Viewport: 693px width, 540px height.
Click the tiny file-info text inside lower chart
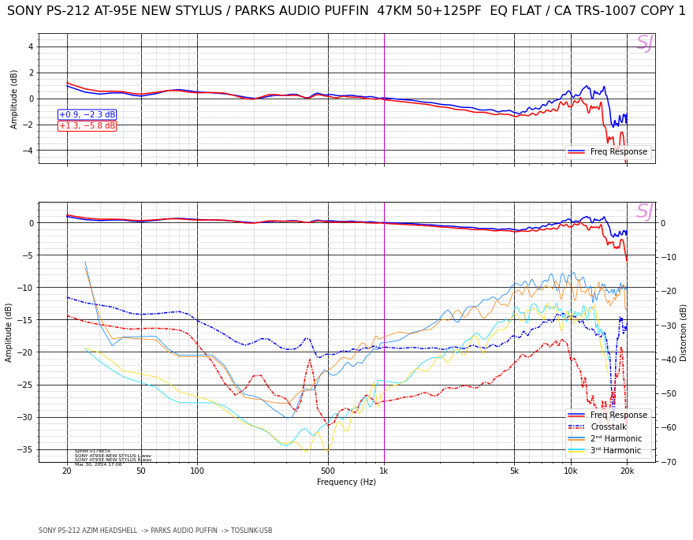(x=113, y=458)
